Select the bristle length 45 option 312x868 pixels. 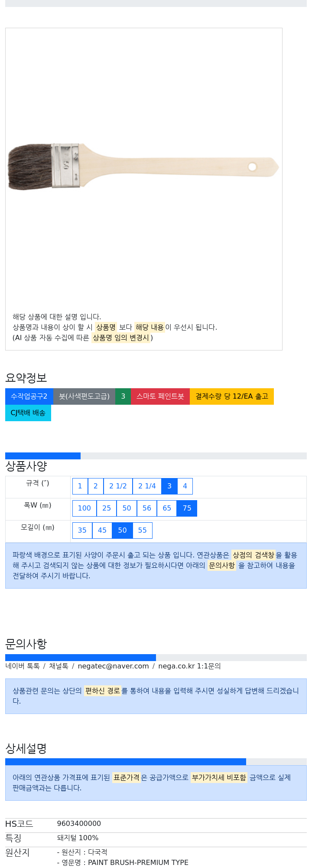(x=102, y=531)
